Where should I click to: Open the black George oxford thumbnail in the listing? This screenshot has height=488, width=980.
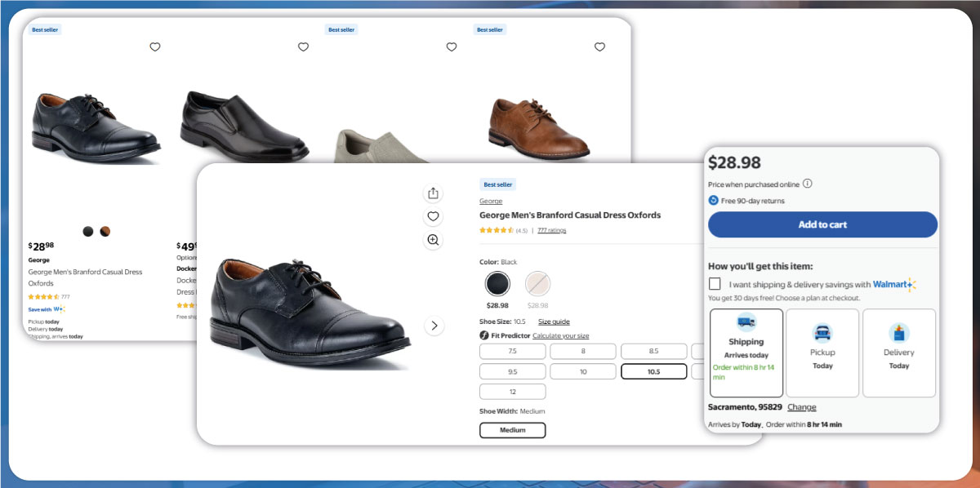coord(96,128)
